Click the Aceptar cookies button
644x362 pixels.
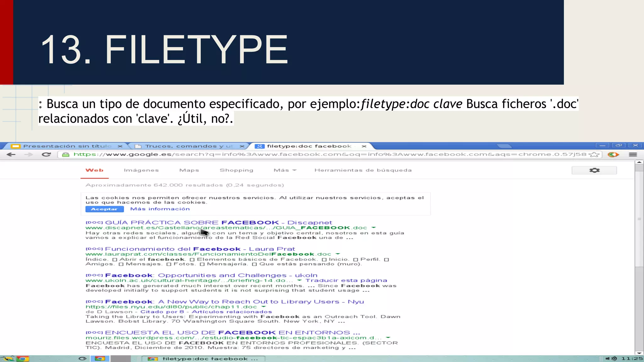coord(104,209)
